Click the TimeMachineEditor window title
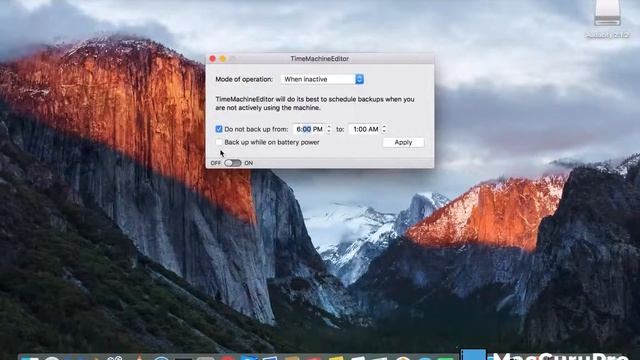The width and height of the screenshot is (640, 360). click(320, 59)
